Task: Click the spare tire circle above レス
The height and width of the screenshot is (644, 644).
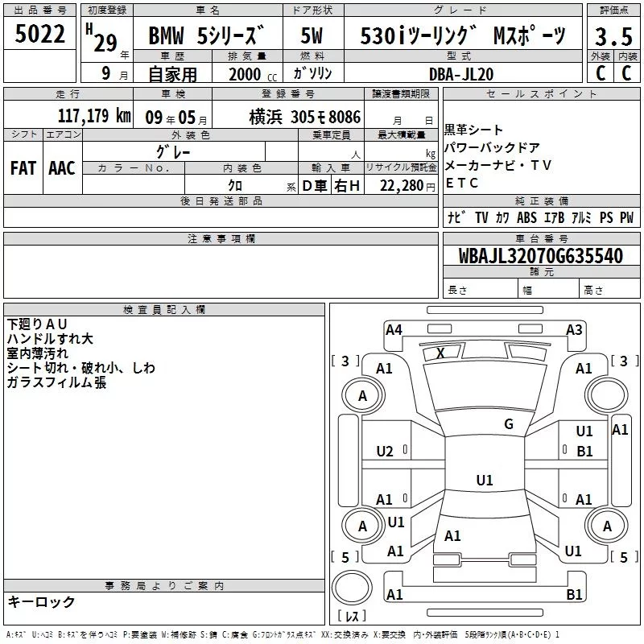Action: pyautogui.click(x=351, y=585)
